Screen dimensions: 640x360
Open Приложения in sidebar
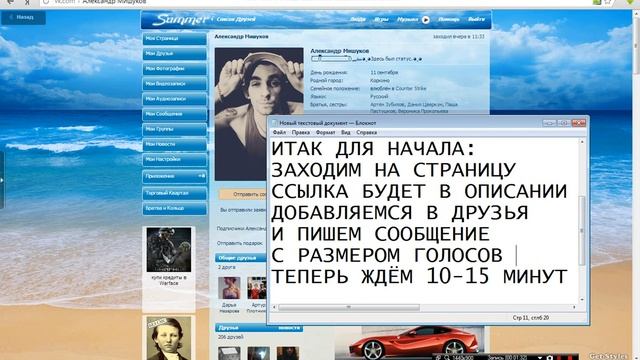click(175, 176)
